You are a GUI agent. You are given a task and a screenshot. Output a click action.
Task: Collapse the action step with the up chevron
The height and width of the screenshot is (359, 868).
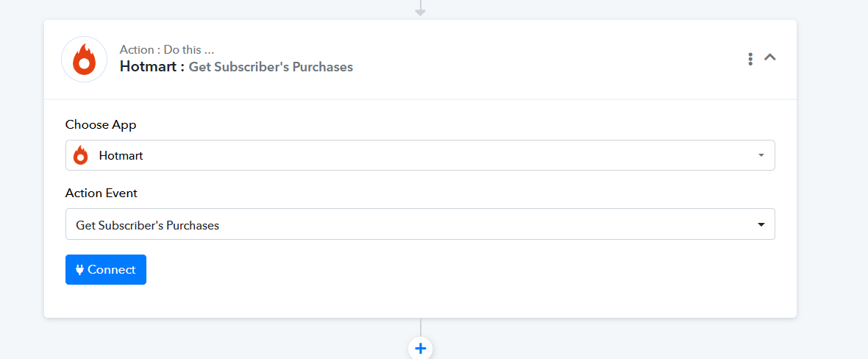click(770, 57)
